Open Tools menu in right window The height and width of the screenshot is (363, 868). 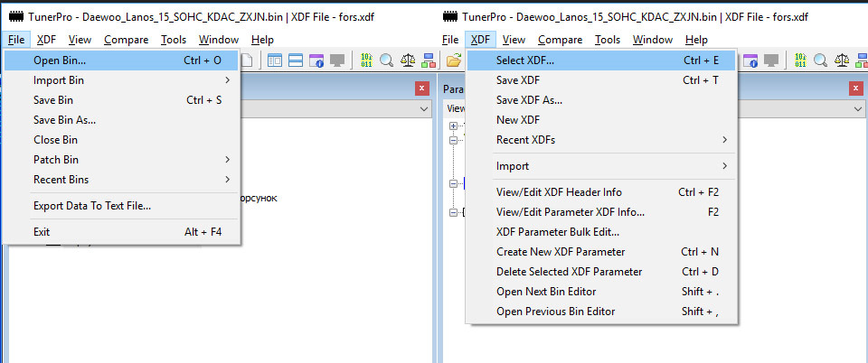click(x=608, y=40)
